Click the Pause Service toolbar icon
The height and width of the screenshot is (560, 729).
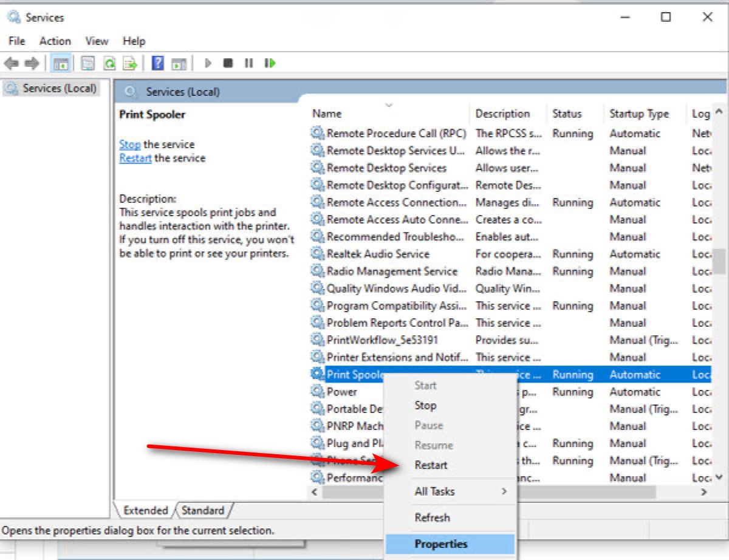248,63
